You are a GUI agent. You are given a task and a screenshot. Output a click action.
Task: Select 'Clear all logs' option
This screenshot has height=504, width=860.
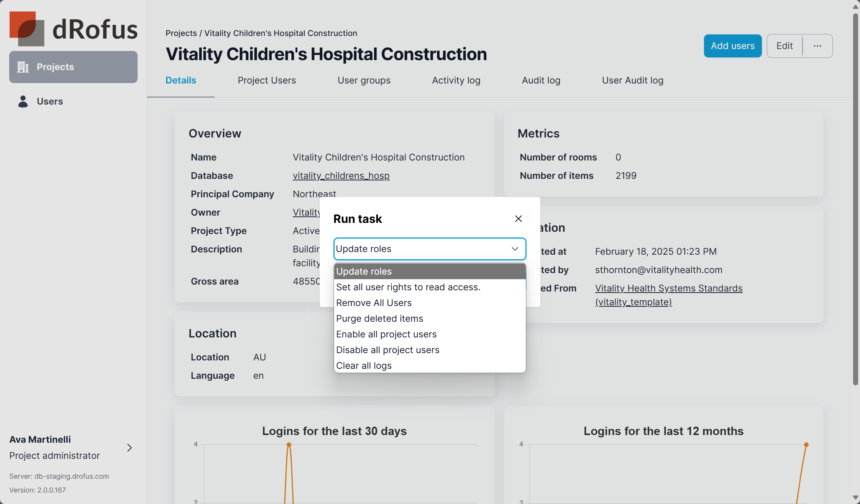(x=364, y=366)
